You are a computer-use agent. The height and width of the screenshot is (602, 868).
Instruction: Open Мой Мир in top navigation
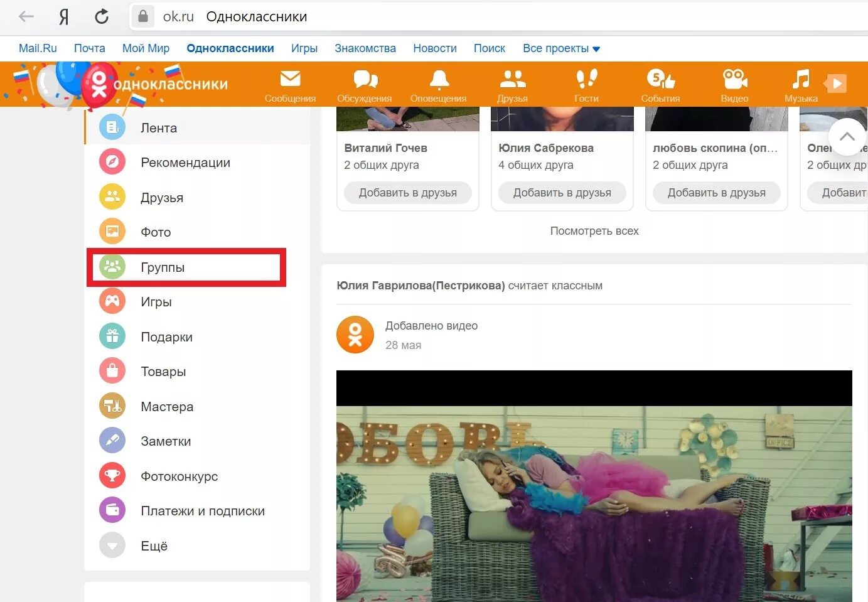pos(146,48)
